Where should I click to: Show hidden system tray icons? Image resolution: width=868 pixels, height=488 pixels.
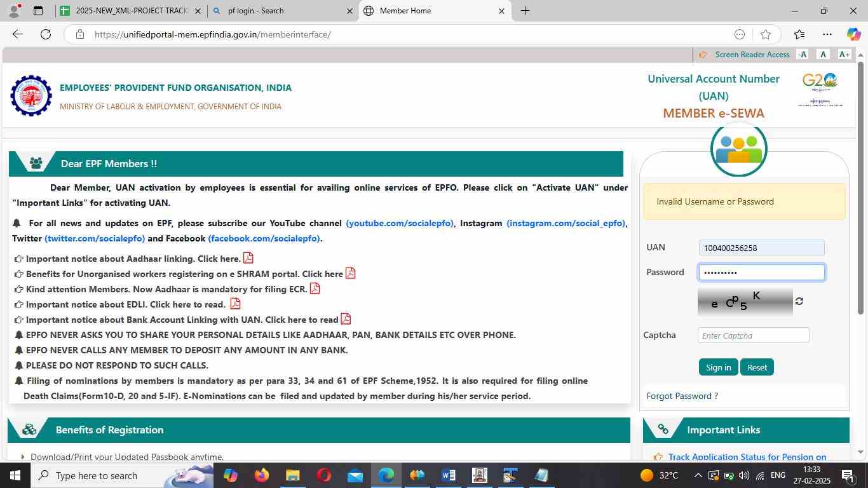(x=698, y=475)
